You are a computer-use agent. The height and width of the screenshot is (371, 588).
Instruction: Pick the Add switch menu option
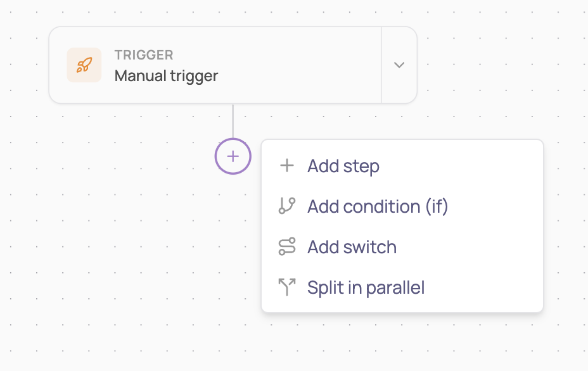402,246
